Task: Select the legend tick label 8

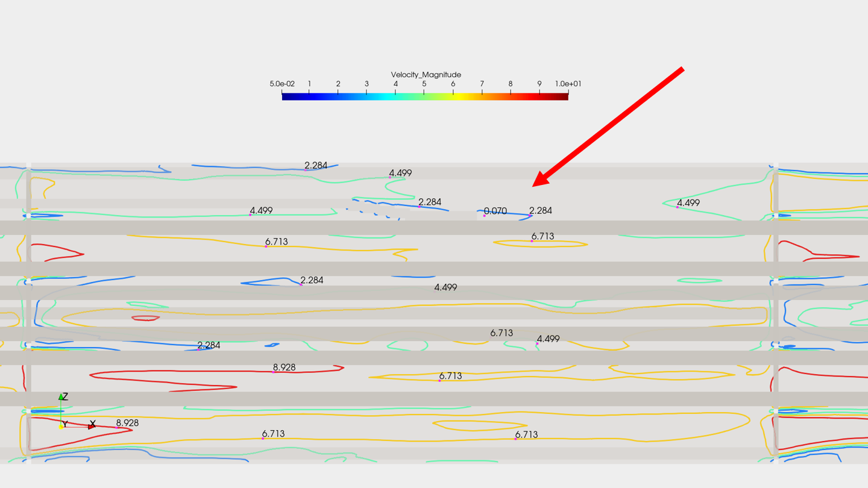Action: pyautogui.click(x=511, y=84)
